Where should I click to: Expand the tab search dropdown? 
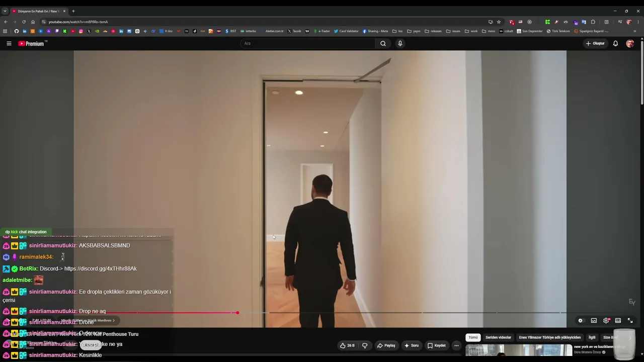pos(5,11)
